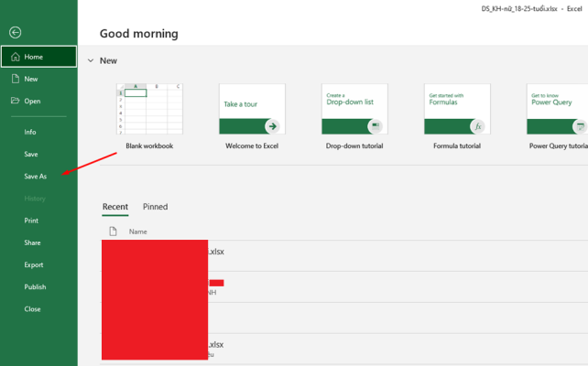Create a Blank workbook from thumbnail
The image size is (588, 366).
(149, 109)
